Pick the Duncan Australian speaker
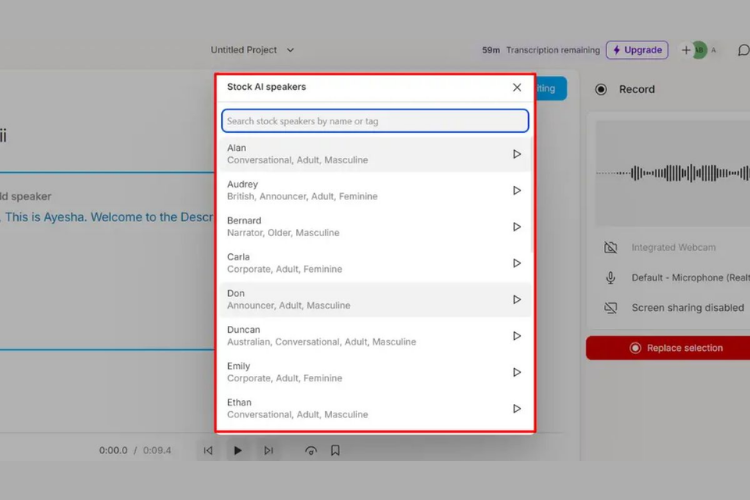Screen dimensions: 750x500 (x=375, y=336)
